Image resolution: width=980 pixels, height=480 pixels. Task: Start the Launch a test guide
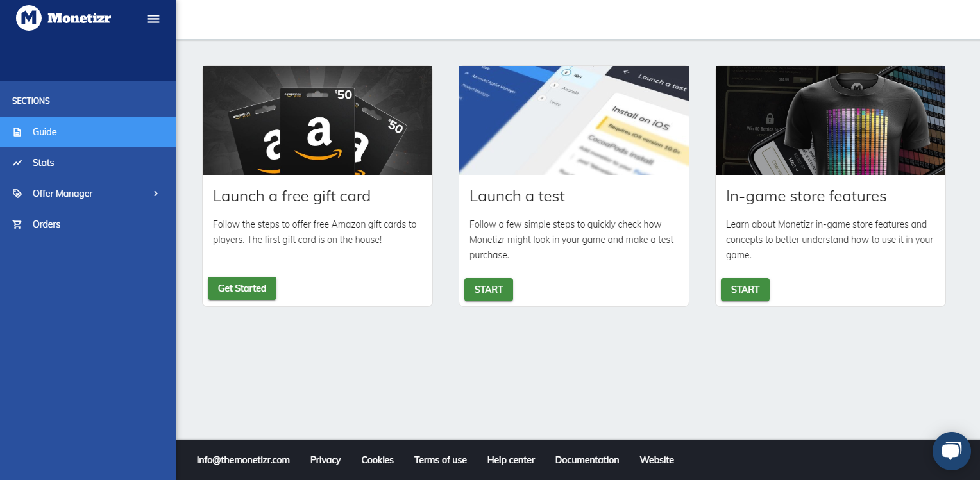click(x=489, y=290)
